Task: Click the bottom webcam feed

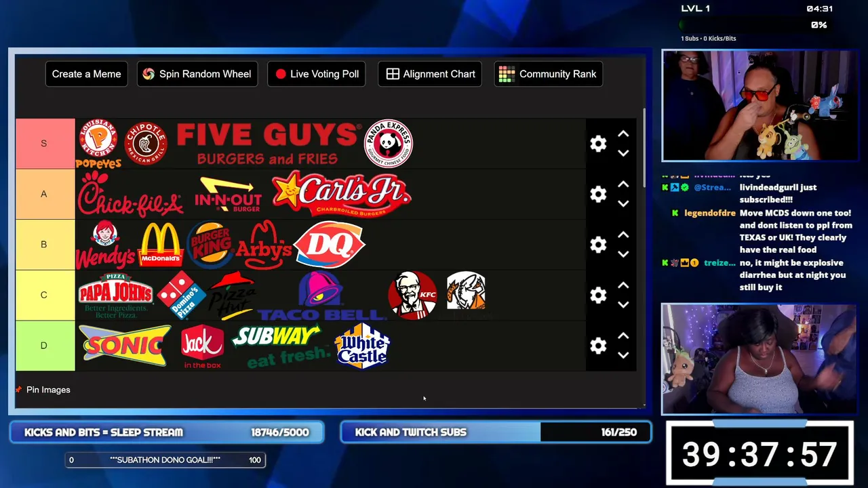Action: pyautogui.click(x=759, y=359)
